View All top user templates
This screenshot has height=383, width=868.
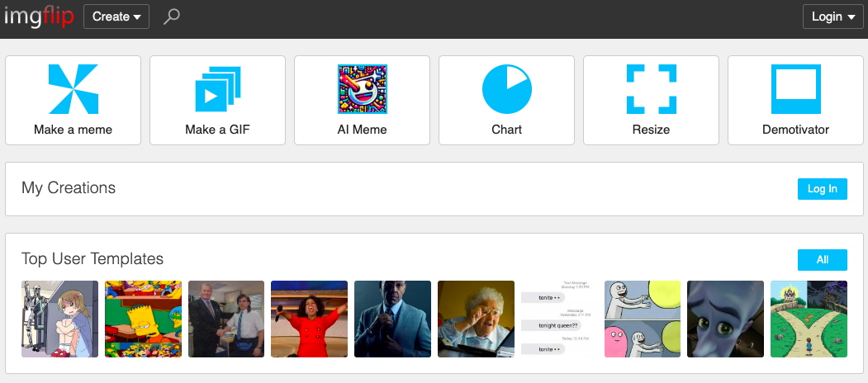tap(822, 259)
